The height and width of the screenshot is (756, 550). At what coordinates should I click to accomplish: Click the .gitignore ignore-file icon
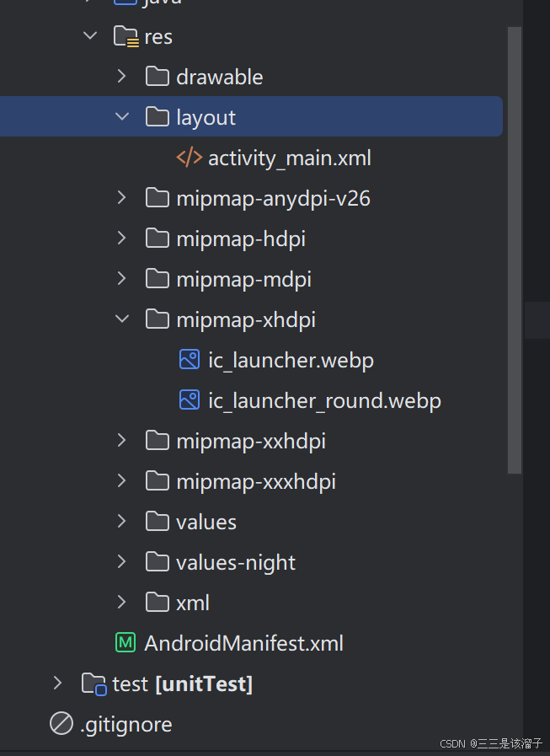pos(61,723)
